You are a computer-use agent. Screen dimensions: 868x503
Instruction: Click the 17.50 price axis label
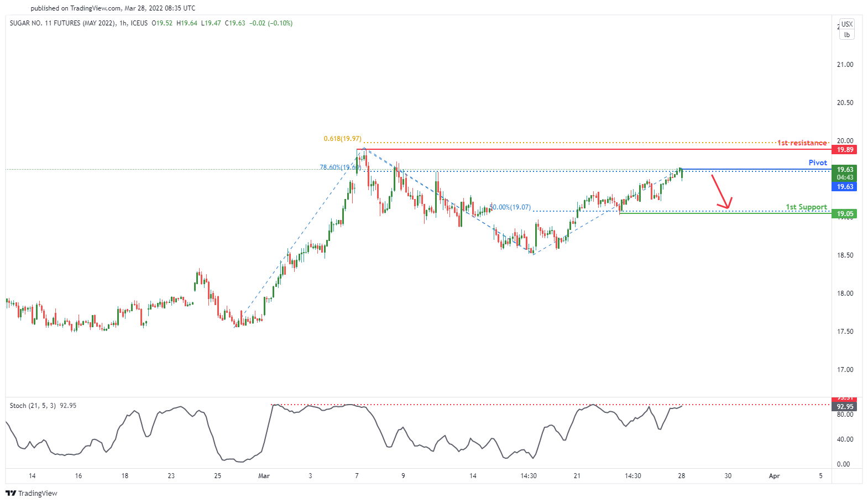[x=845, y=332]
